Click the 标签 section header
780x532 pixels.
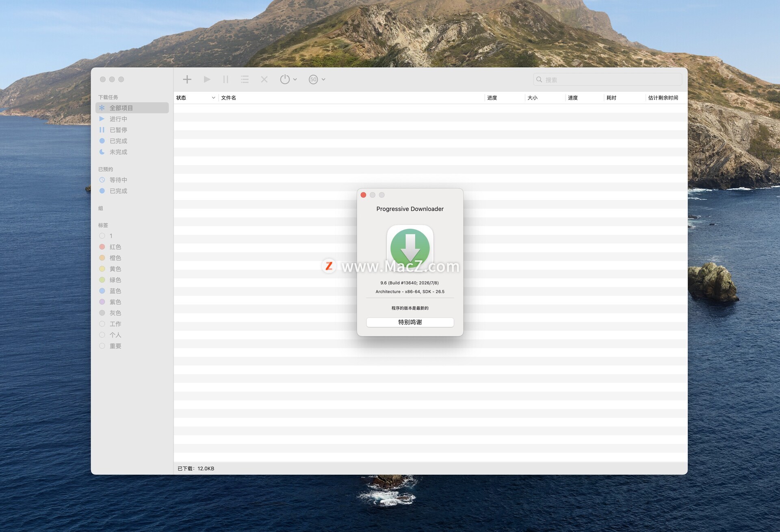[103, 225]
